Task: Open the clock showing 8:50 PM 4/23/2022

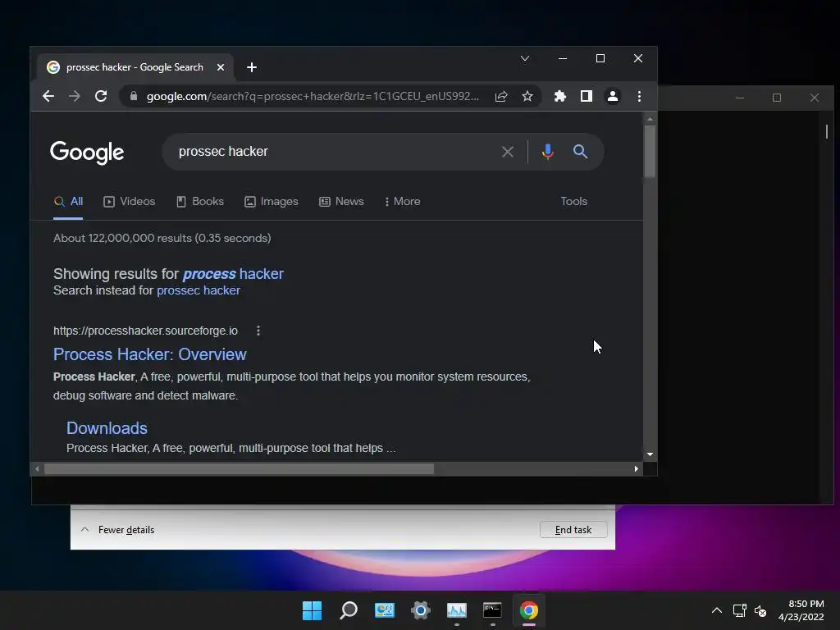Action: [x=801, y=610]
